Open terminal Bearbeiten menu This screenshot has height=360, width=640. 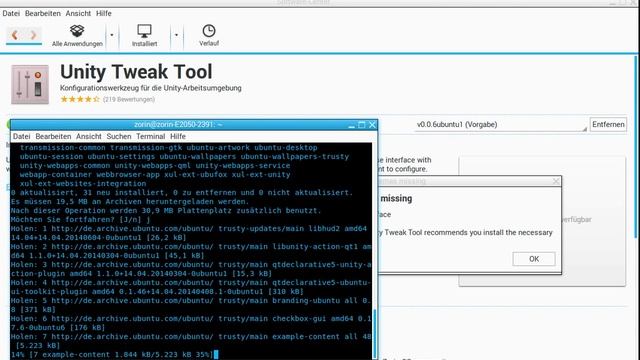coord(53,136)
